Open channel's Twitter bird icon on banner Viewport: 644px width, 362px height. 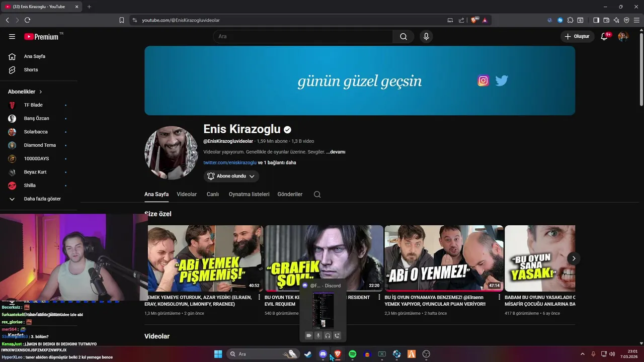[x=502, y=80]
